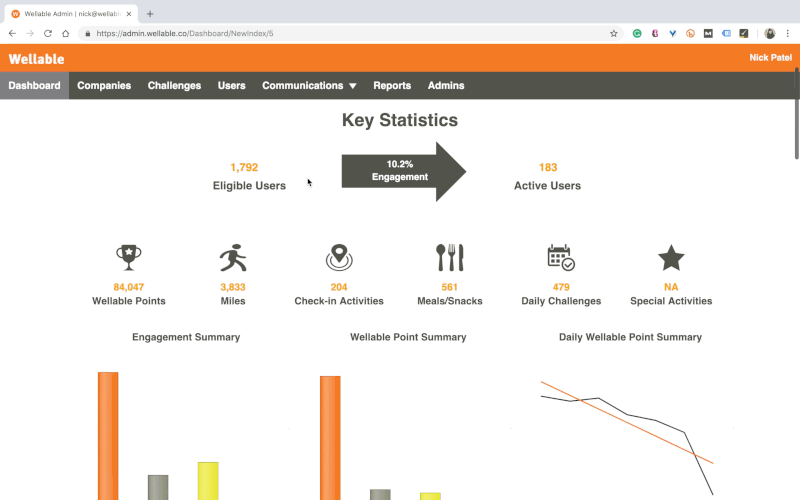
Task: Click the 204 check-in value
Action: (339, 287)
